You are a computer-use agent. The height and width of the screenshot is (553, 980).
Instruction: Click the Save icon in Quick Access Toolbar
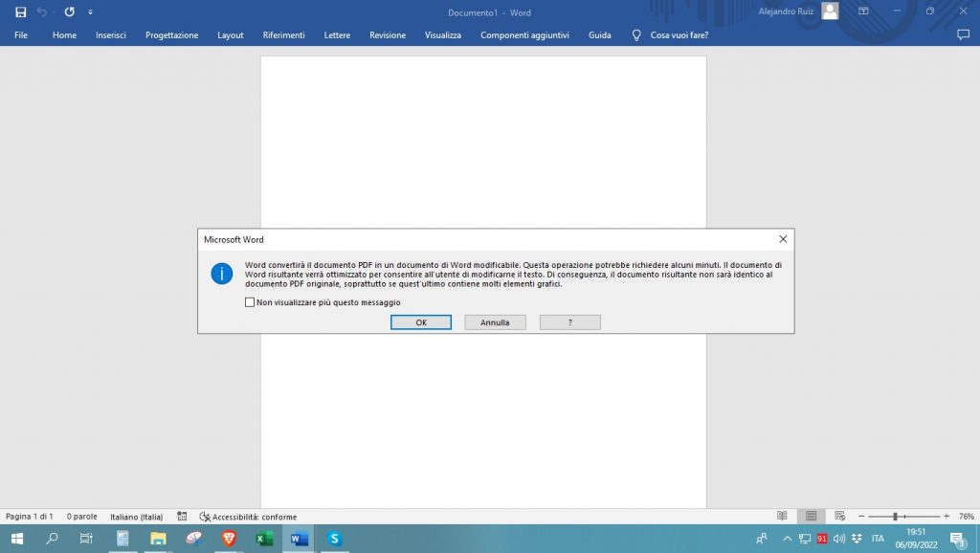pos(21,12)
